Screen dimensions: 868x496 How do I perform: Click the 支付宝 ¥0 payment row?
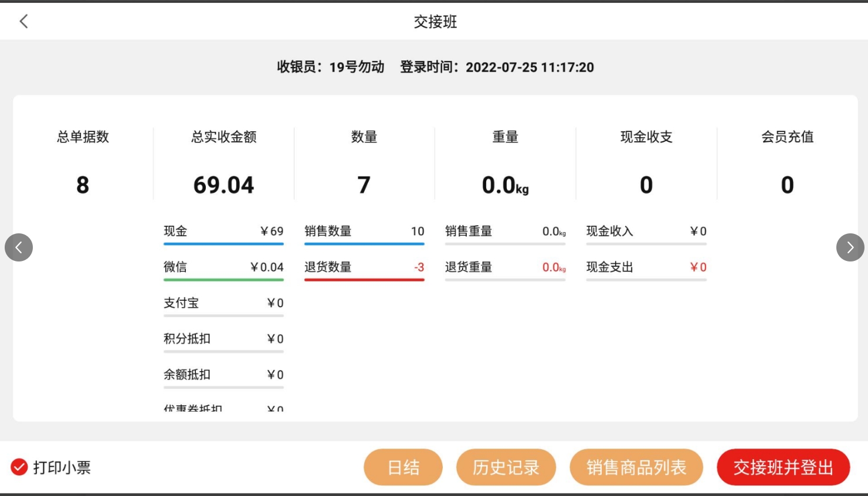click(x=223, y=303)
